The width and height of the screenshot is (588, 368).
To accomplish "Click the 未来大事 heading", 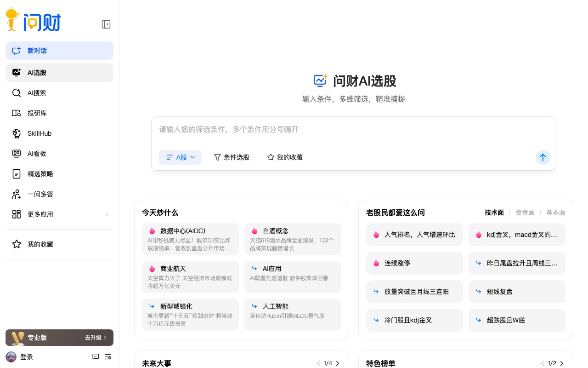I will [x=157, y=363].
